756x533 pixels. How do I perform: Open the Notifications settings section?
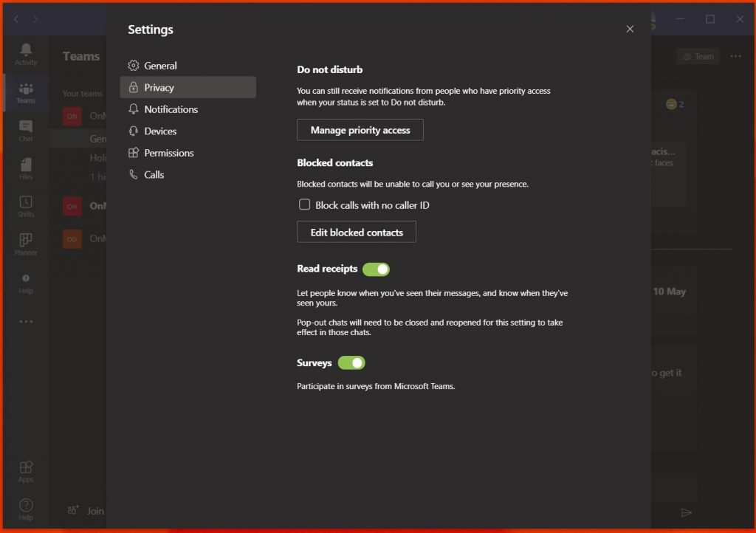pyautogui.click(x=188, y=109)
